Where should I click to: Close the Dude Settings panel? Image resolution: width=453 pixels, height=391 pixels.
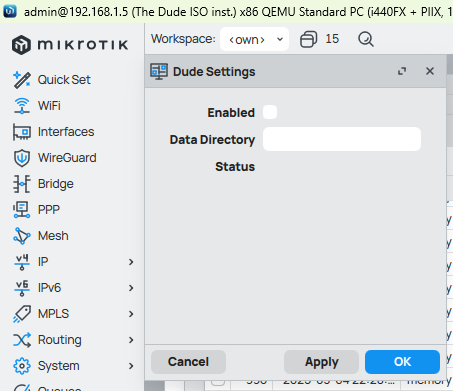430,71
